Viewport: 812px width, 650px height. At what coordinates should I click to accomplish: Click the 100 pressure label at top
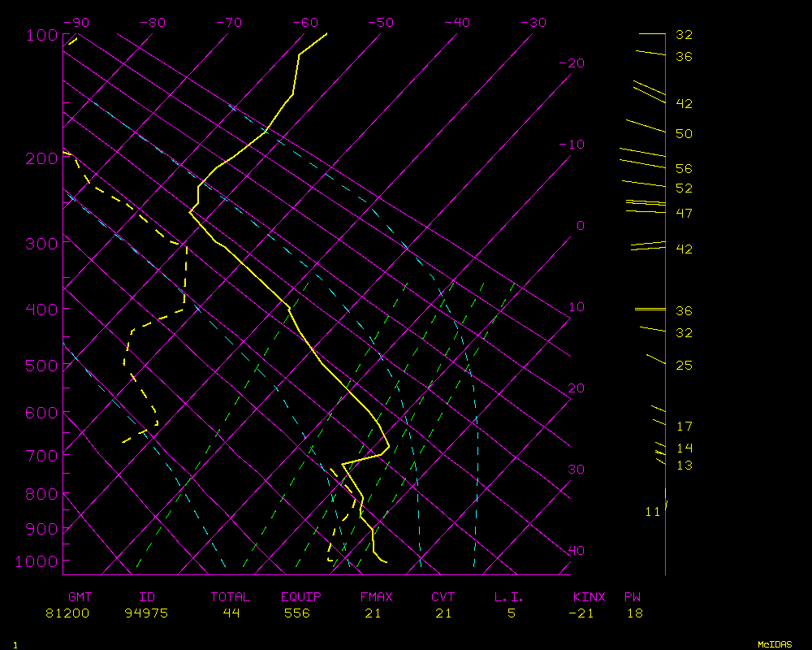pyautogui.click(x=41, y=36)
